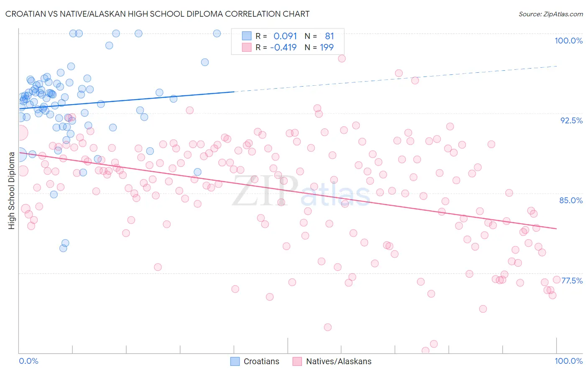
Task: Click the blue Croatians legend swatch
Action: (x=235, y=361)
